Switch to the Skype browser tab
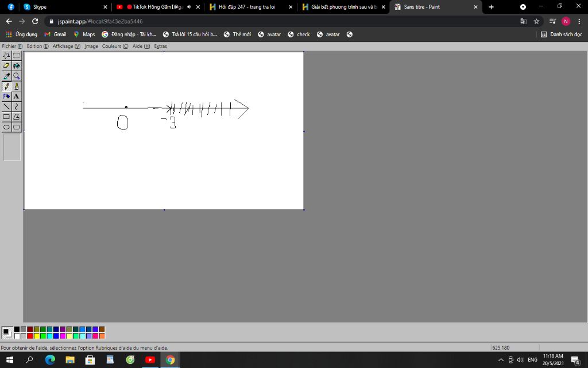This screenshot has height=368, width=588. click(x=65, y=7)
